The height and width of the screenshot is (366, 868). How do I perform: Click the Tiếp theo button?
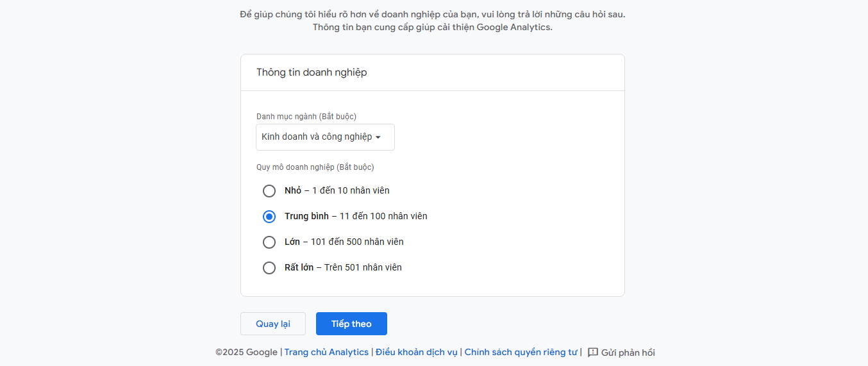(x=351, y=324)
